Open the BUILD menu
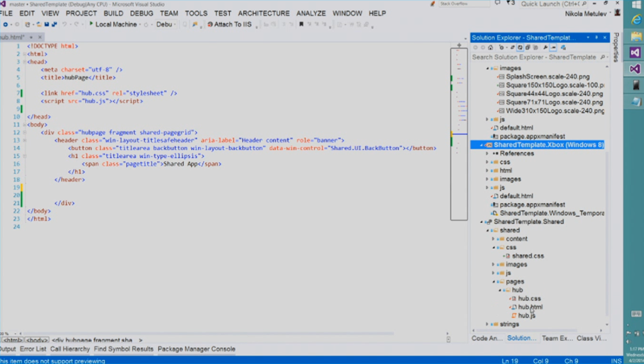The height and width of the screenshot is (364, 644). click(113, 13)
